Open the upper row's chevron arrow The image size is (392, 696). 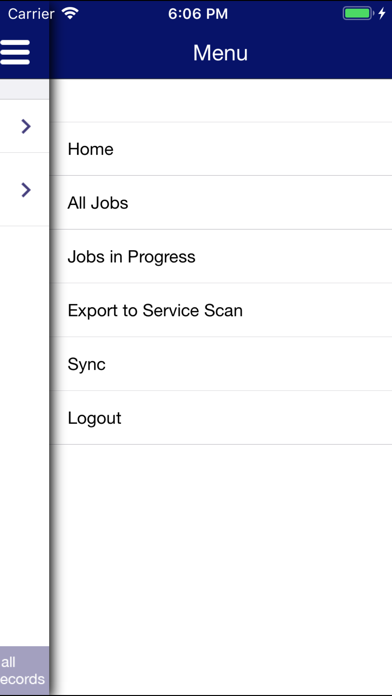(x=26, y=127)
